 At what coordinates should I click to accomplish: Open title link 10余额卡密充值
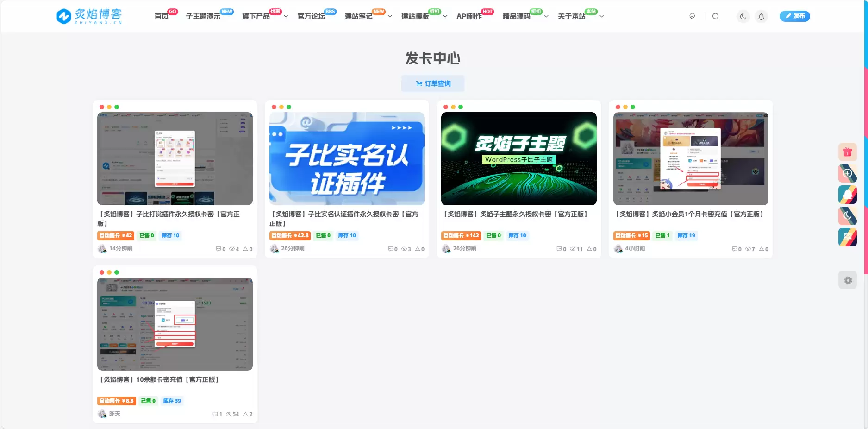[x=160, y=379]
